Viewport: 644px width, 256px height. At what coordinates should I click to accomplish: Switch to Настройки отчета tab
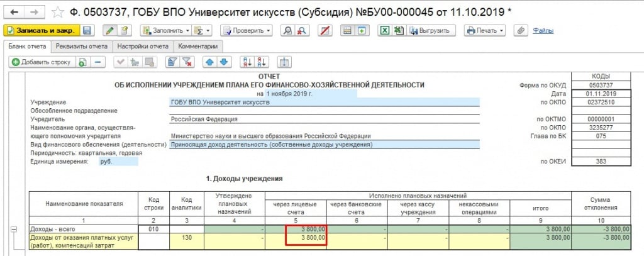[x=143, y=46]
